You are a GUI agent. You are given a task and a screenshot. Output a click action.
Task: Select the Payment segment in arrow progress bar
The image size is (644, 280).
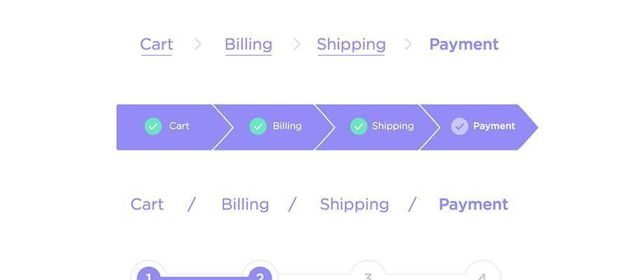click(x=479, y=127)
